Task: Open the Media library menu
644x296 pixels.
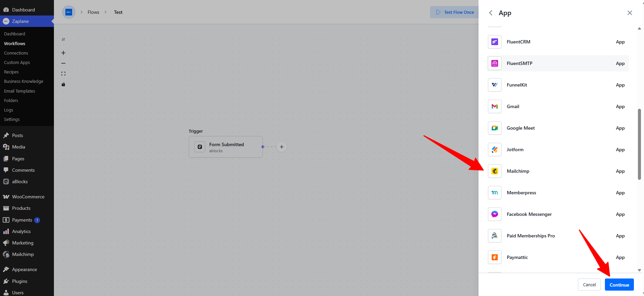Action: click(x=27, y=147)
